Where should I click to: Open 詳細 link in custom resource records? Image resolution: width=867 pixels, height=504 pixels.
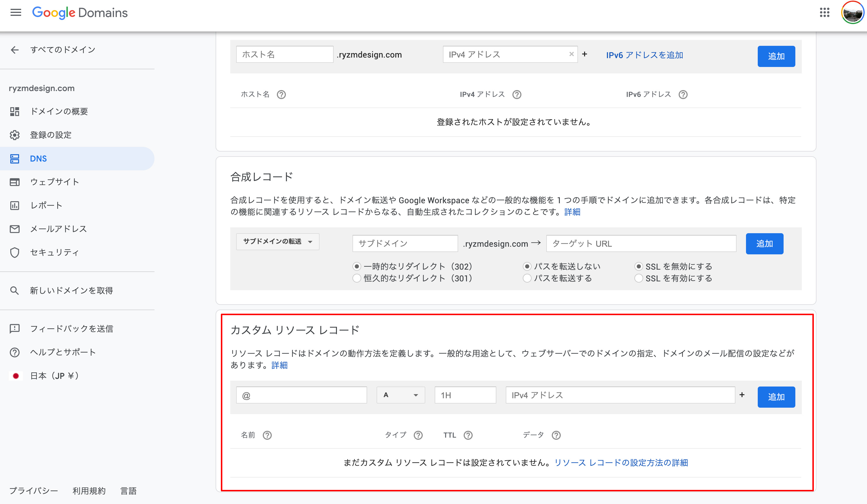click(x=279, y=365)
